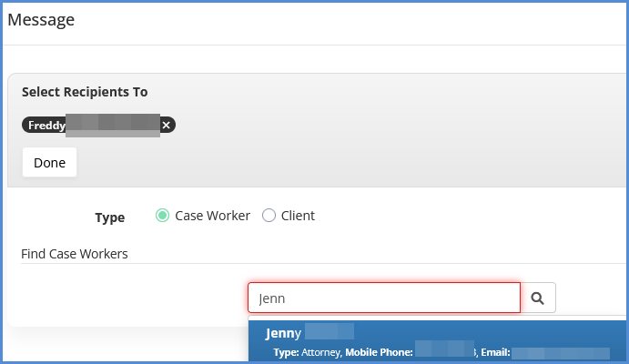Click the 'Client' option label text
Screen dimensions: 629x364
click(298, 216)
